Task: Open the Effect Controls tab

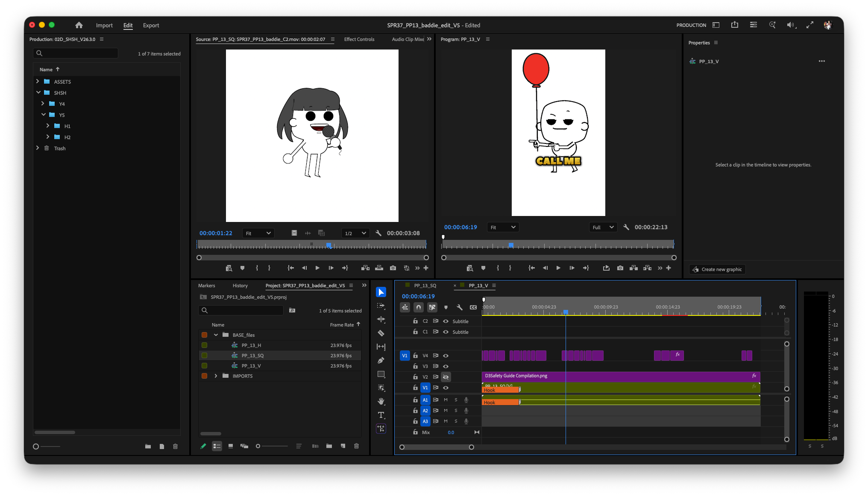Action: 359,39
